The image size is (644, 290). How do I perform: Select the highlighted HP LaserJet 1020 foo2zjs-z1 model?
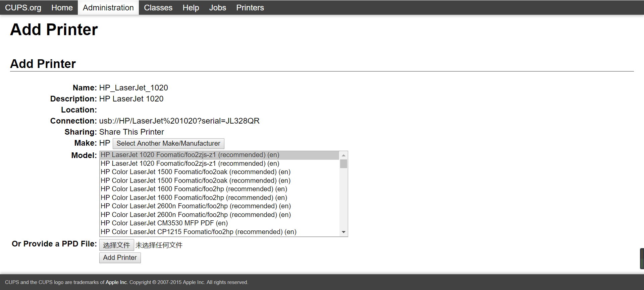coord(220,155)
